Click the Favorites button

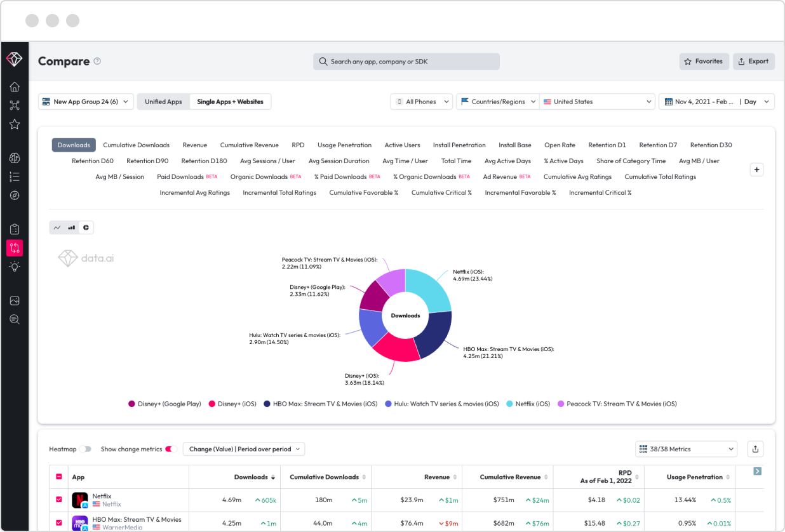[704, 62]
